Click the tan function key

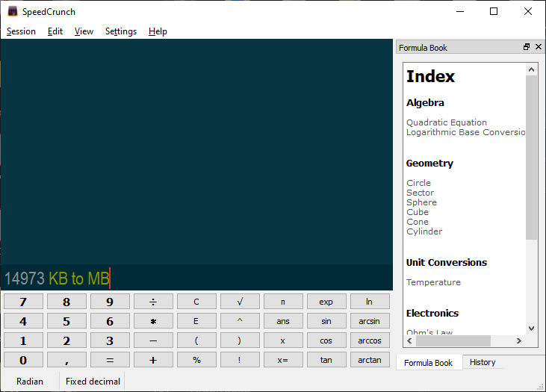click(326, 360)
